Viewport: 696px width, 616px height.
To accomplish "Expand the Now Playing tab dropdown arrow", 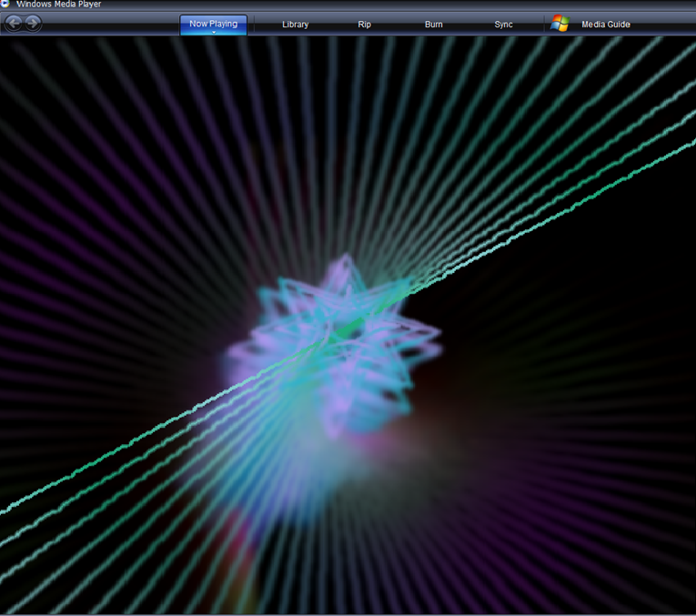I will (x=213, y=32).
